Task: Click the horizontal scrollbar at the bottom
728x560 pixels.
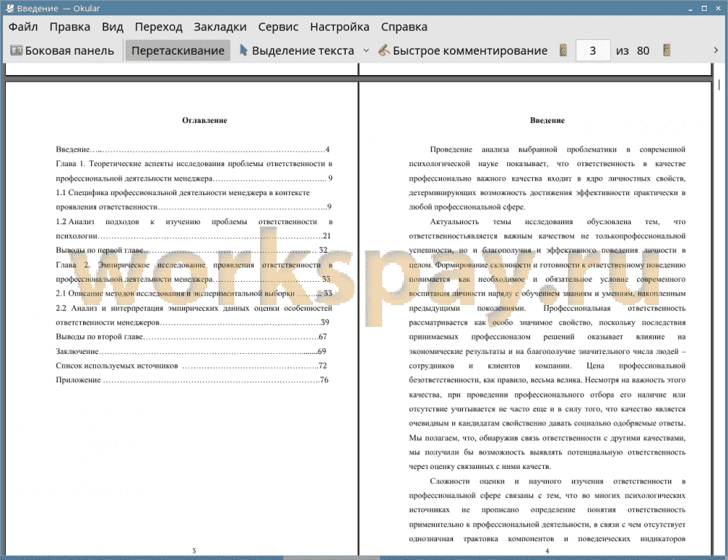Action: tap(331, 558)
